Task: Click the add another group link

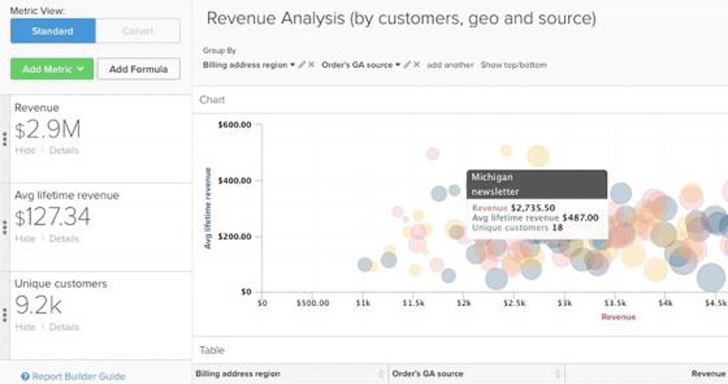Action: click(x=450, y=65)
